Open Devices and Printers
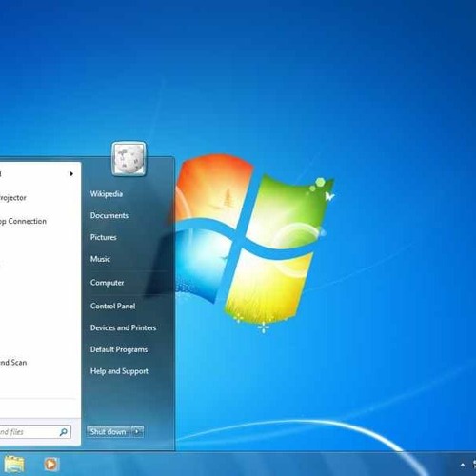This screenshot has width=476, height=476. 124,327
